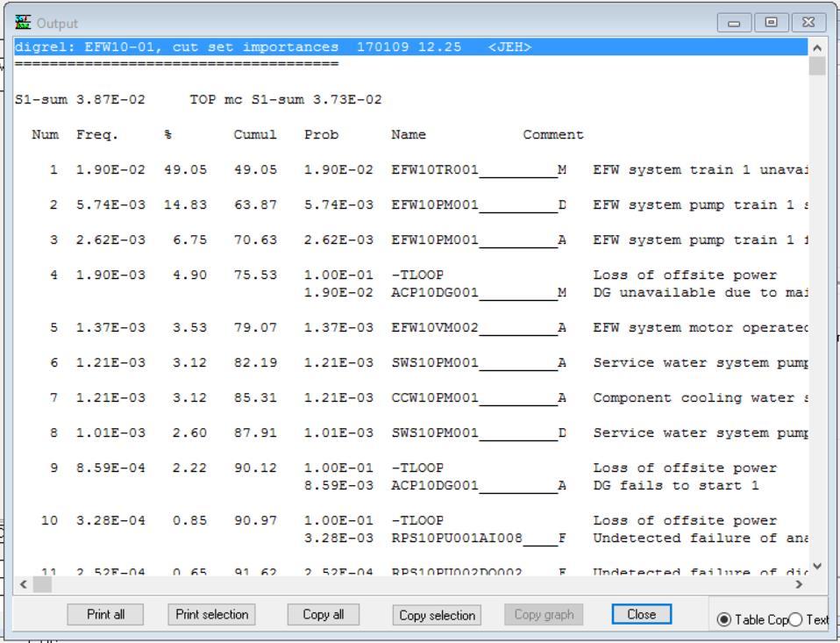Click the SWS10PM001 A entry in row 6
The width and height of the screenshot is (840, 643).
point(479,363)
